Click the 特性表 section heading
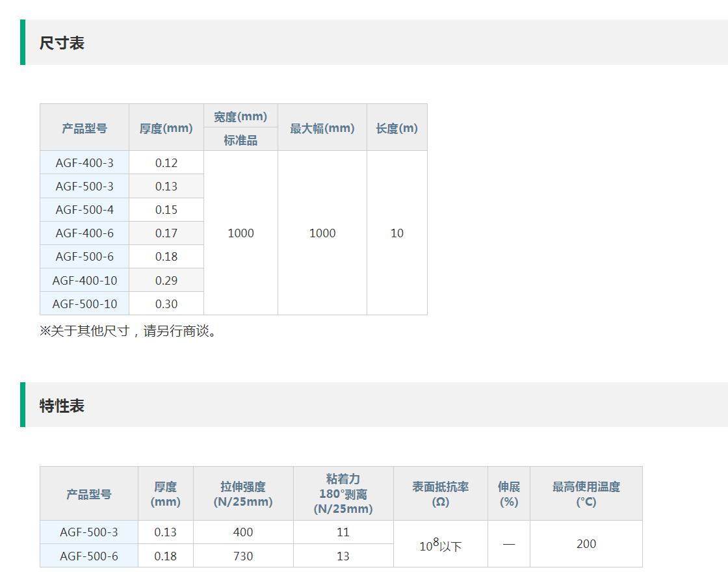The height and width of the screenshot is (572, 728). pyautogui.click(x=62, y=406)
